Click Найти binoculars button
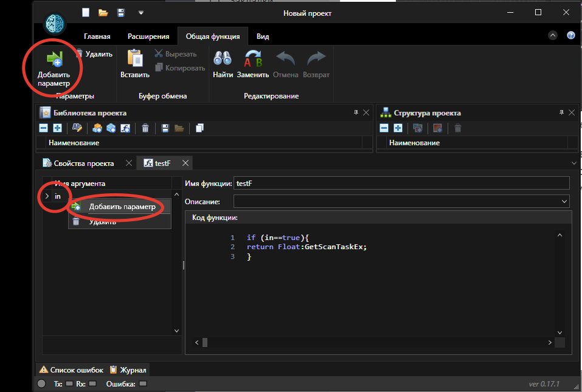Image resolution: width=582 pixels, height=392 pixels. [223, 64]
